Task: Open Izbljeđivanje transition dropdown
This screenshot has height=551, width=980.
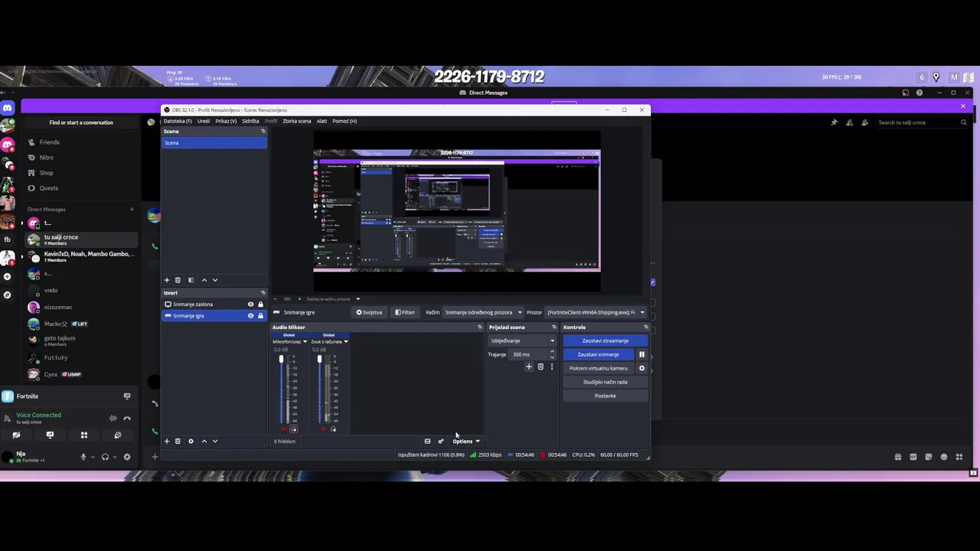Action: click(521, 341)
